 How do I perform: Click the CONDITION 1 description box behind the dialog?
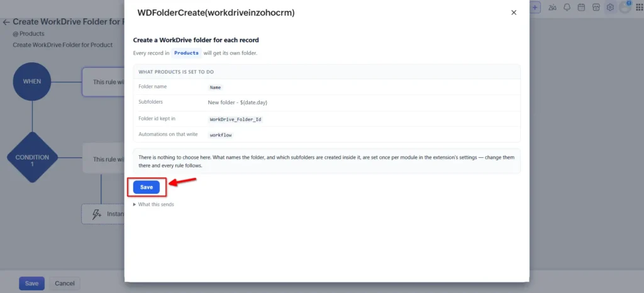(104, 159)
